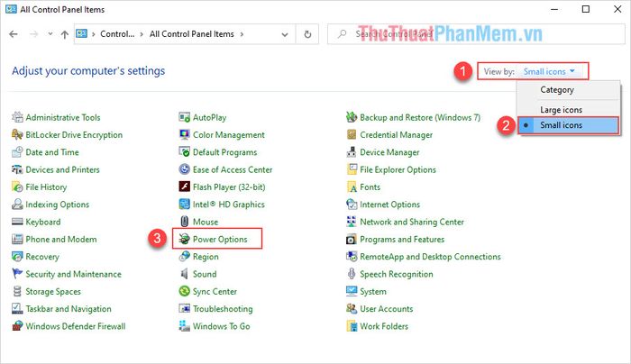Open the Internet Options link

coord(389,205)
